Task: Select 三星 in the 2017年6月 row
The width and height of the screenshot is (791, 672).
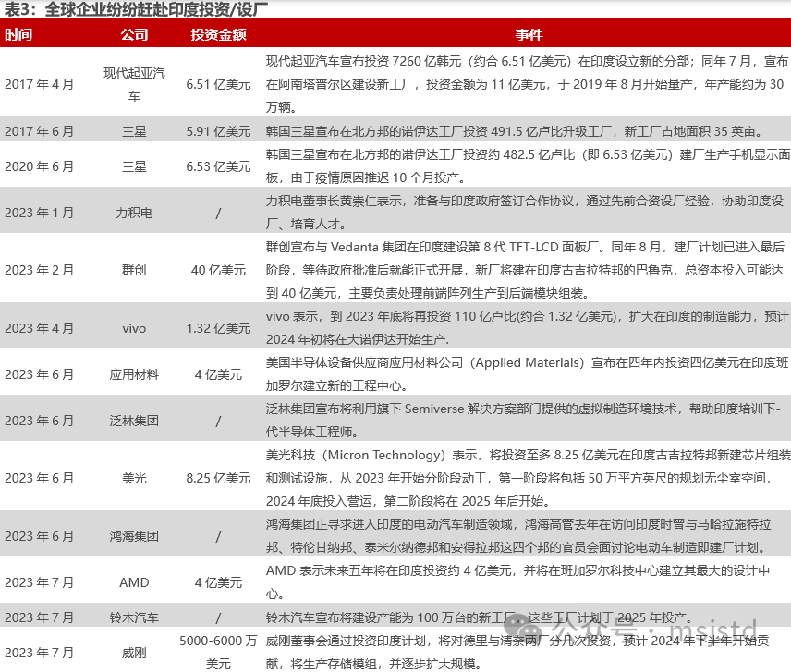Action: click(134, 131)
